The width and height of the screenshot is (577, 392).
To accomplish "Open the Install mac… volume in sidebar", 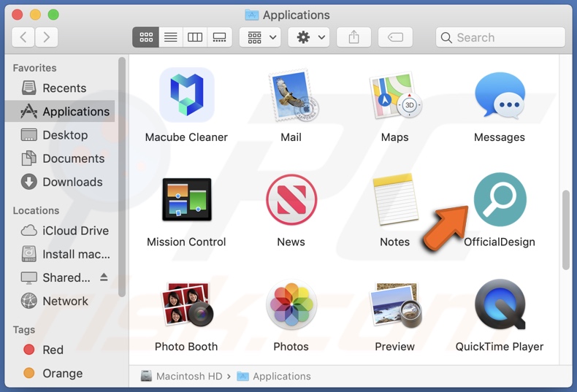I will pyautogui.click(x=60, y=254).
